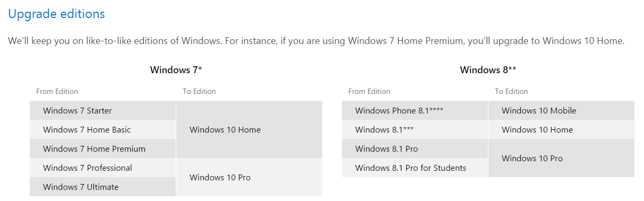Click the Windows 8.1*** cell
This screenshot has height=201, width=644.
415,129
